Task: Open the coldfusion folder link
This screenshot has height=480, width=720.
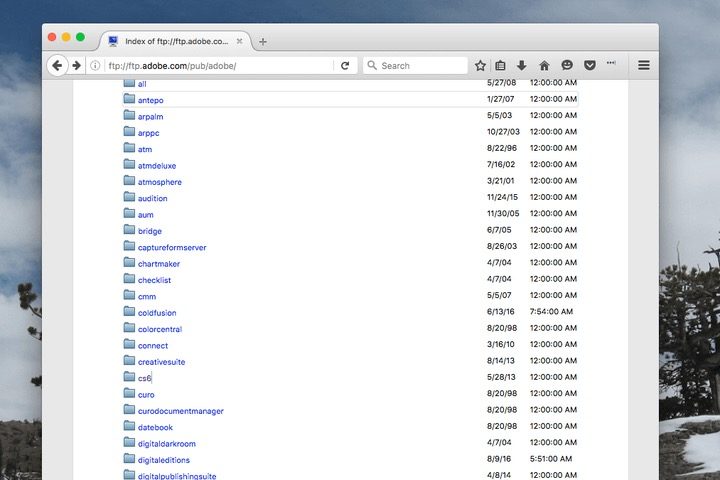Action: point(157,313)
